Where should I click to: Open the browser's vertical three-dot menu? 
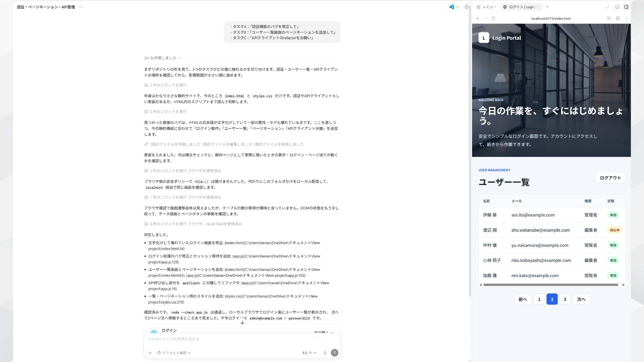point(626,18)
